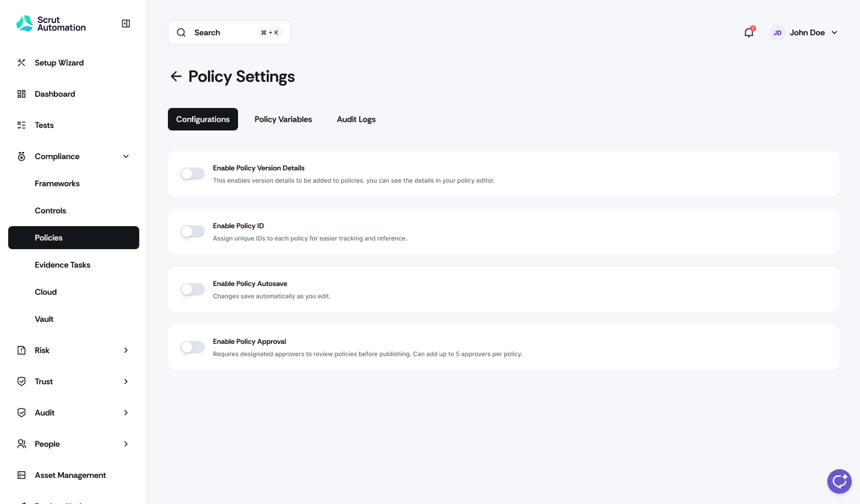Screen dimensions: 860x504
Task: Open the chat assistant bubble
Action: (x=839, y=481)
